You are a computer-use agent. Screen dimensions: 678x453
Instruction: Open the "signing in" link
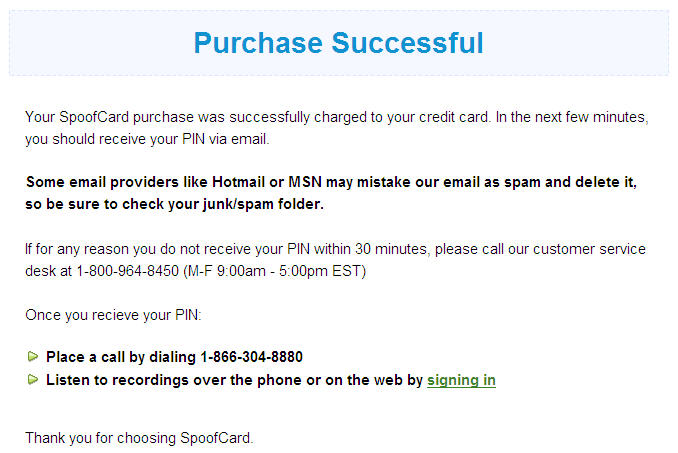click(461, 380)
